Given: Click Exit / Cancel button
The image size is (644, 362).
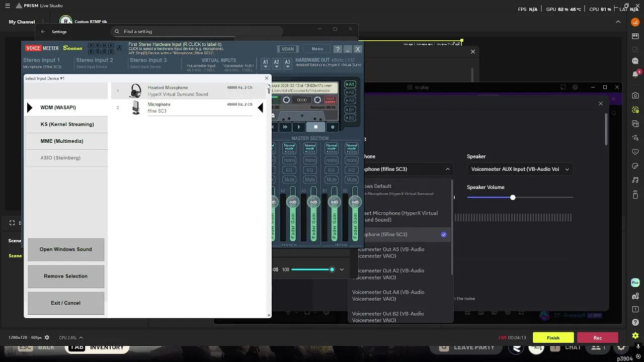Looking at the screenshot, I should pos(66,303).
